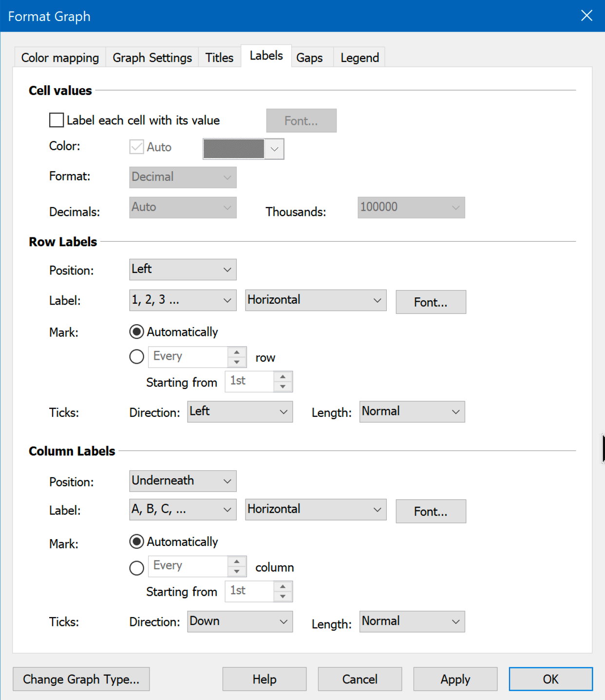Click Row Labels Font button
The width and height of the screenshot is (605, 700).
pyautogui.click(x=431, y=302)
